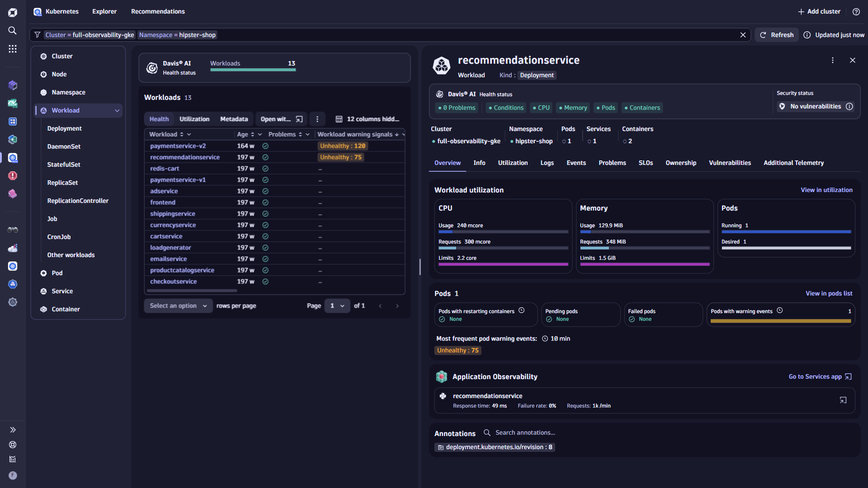Click annotations search magnifier icon
The image size is (868, 488).
(x=487, y=432)
